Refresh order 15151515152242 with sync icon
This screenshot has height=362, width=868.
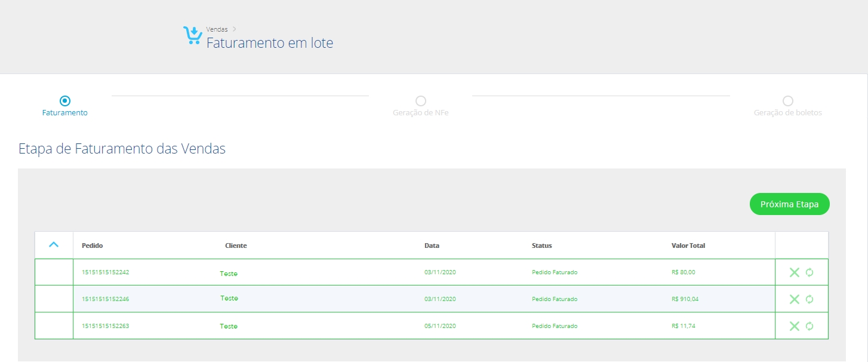click(x=809, y=272)
